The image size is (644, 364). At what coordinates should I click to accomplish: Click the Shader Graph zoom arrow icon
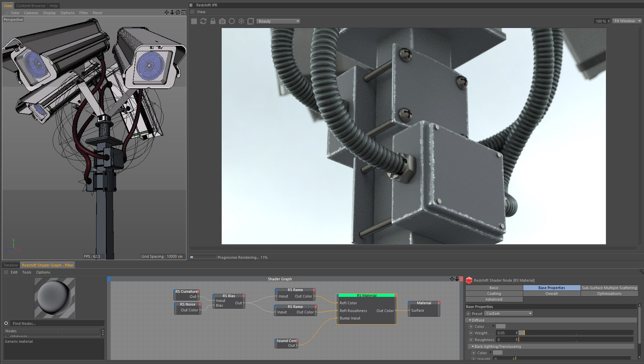(x=457, y=279)
